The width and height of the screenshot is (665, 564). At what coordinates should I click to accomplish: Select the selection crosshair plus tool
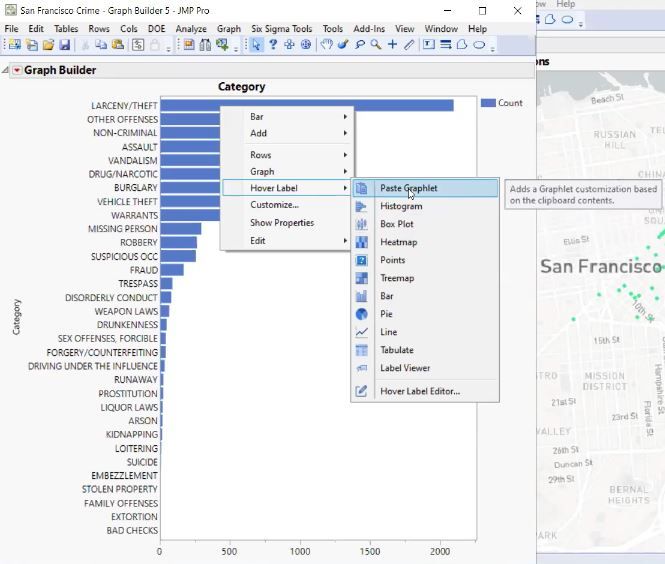coord(289,45)
